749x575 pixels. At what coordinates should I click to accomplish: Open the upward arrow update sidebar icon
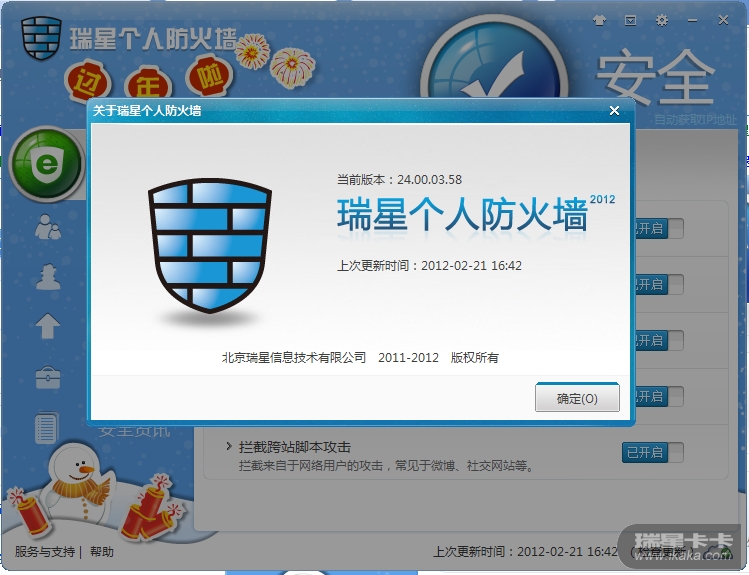[x=48, y=326]
